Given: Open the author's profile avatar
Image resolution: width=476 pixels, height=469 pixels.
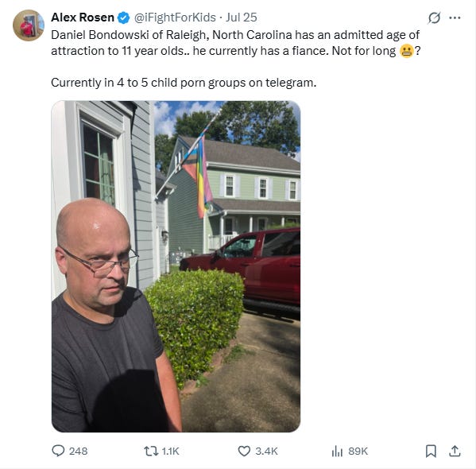Looking at the screenshot, I should click(x=29, y=25).
